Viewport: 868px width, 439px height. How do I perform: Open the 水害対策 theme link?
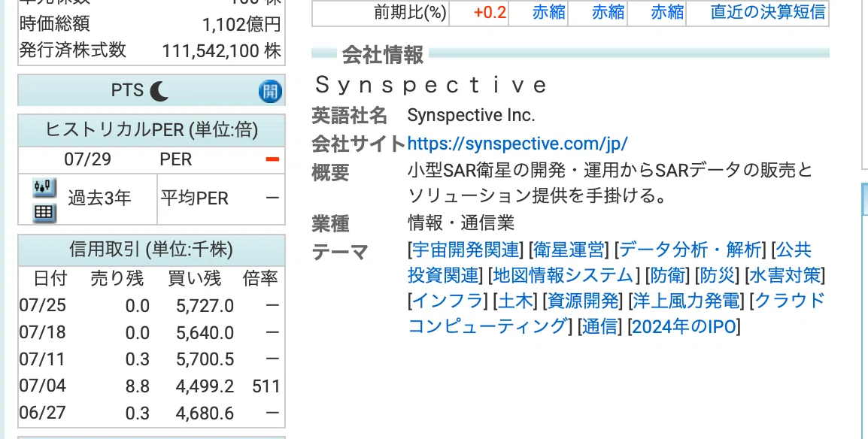pyautogui.click(x=785, y=275)
